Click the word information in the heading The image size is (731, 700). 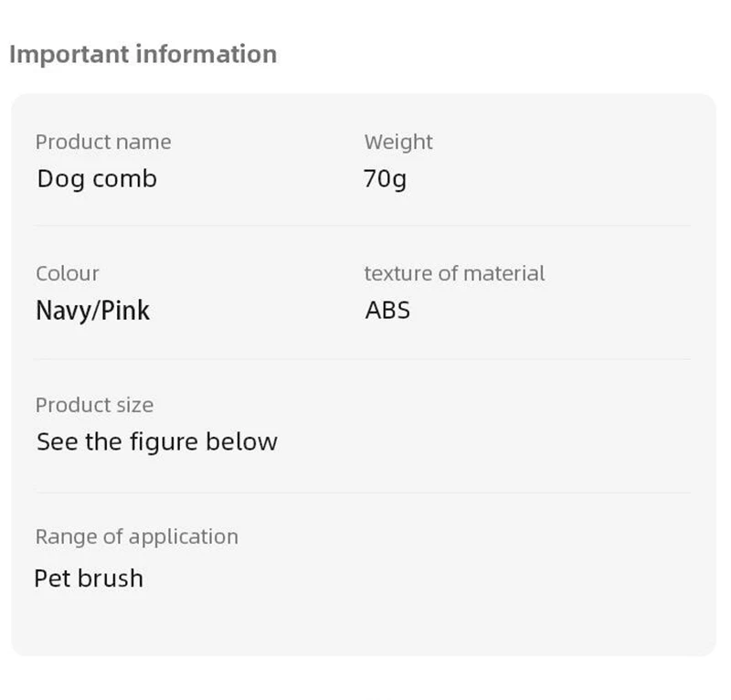207,54
